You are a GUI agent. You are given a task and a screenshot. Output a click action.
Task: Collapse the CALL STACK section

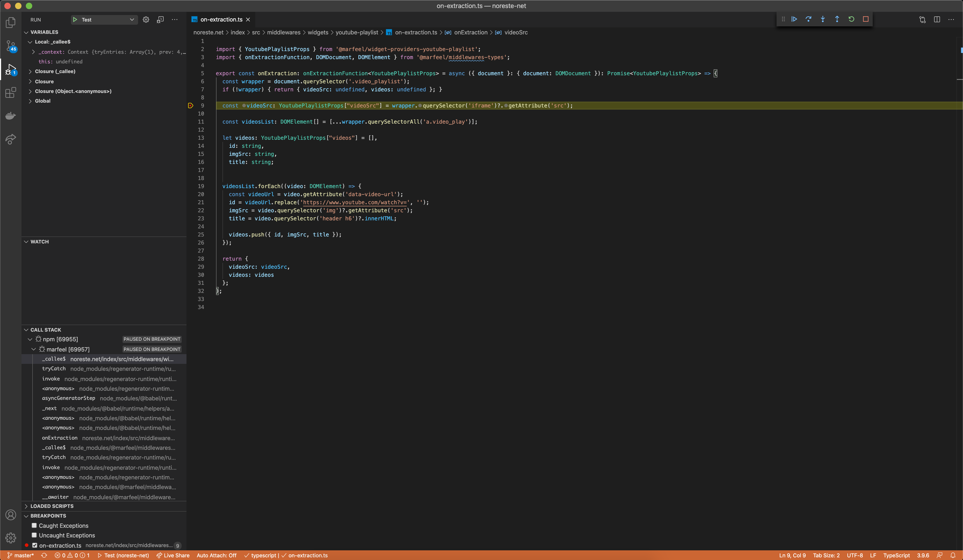(x=26, y=330)
